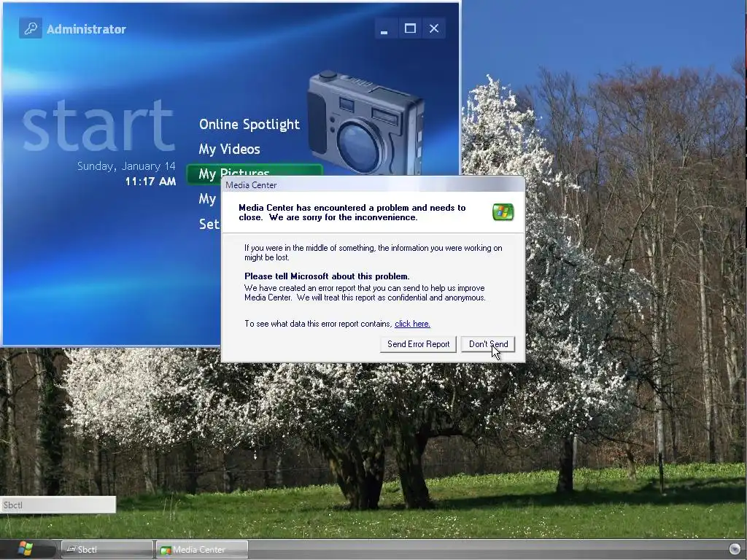This screenshot has height=560, width=747.
Task: Click the Administrator user name text
Action: [86, 29]
